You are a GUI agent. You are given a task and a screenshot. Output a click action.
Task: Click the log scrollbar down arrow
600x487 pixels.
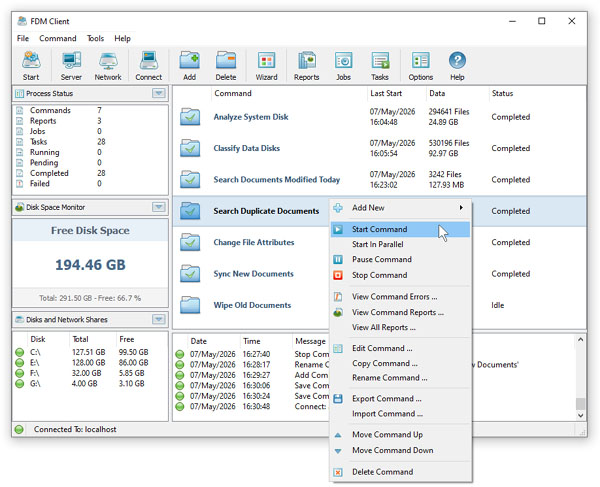[580, 415]
